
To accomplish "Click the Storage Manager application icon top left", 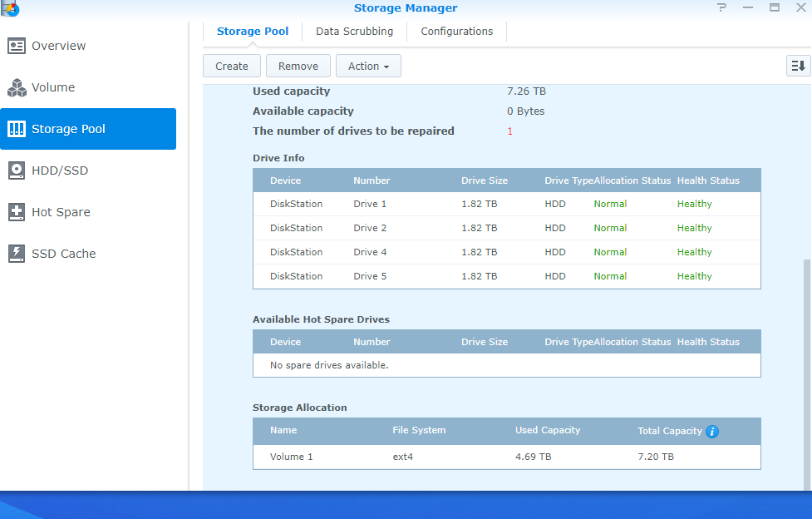I will tap(12, 8).
